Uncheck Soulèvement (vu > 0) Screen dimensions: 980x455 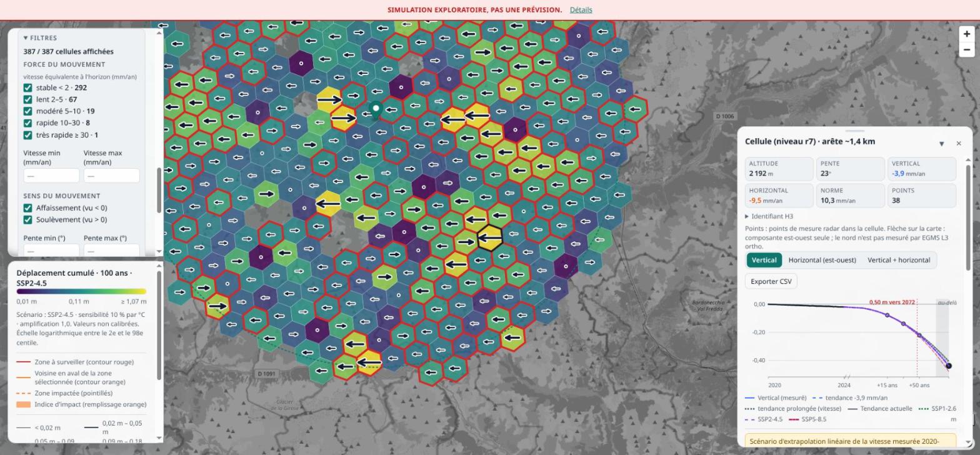click(27, 220)
